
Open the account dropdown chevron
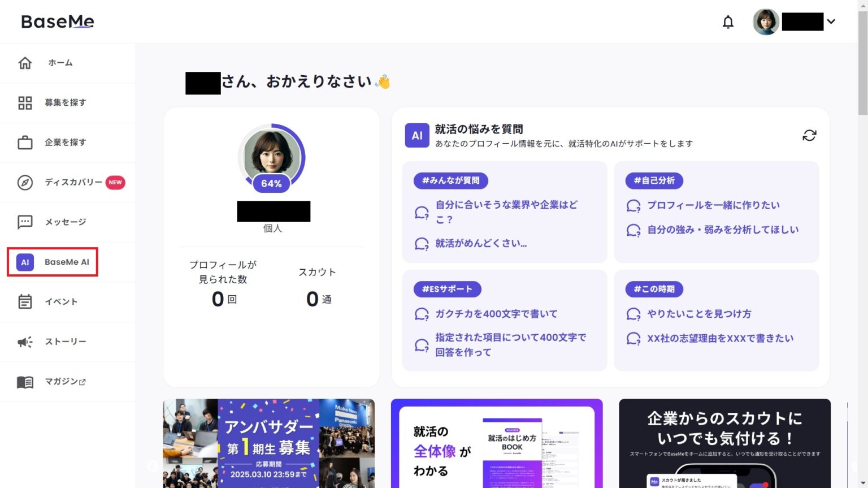coord(831,21)
